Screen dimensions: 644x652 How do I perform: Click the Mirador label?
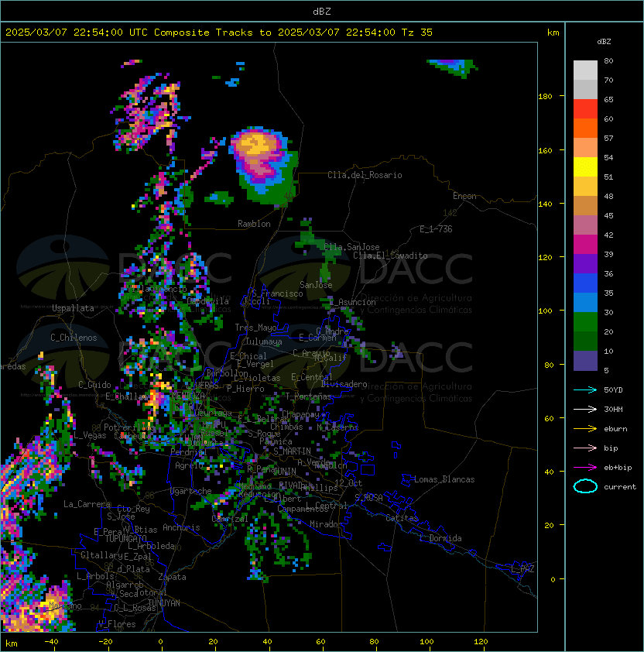coord(327,524)
